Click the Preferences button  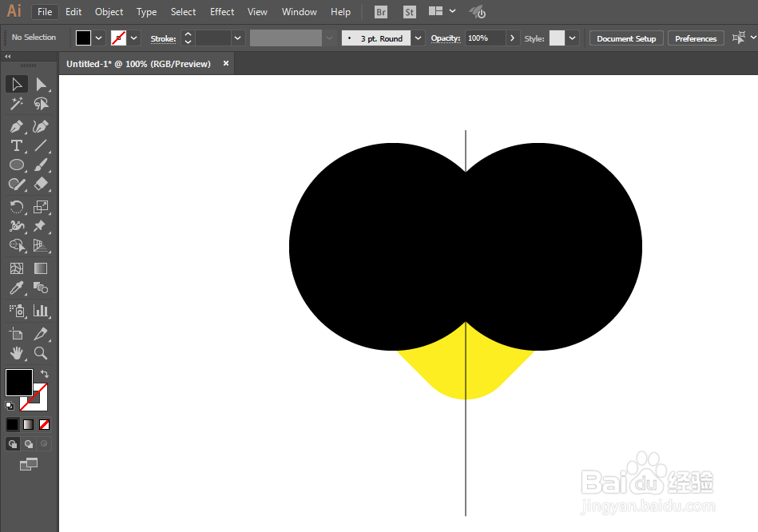696,38
